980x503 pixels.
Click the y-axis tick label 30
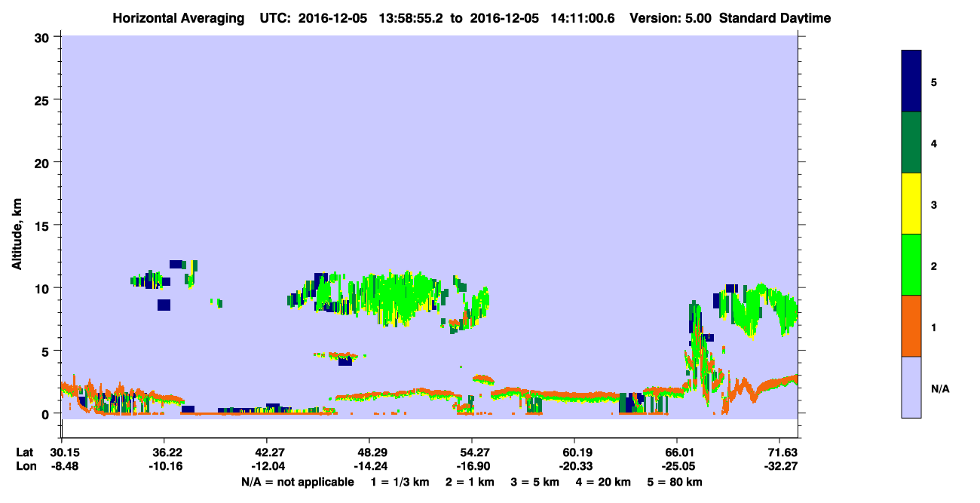pos(44,36)
